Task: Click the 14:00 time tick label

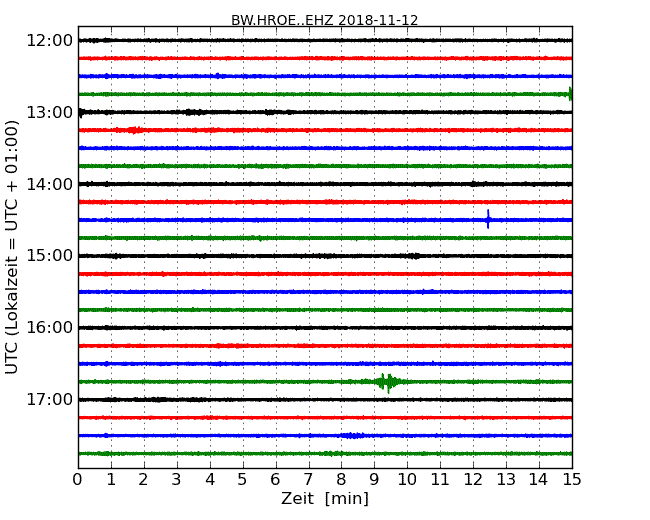Action: [50, 184]
